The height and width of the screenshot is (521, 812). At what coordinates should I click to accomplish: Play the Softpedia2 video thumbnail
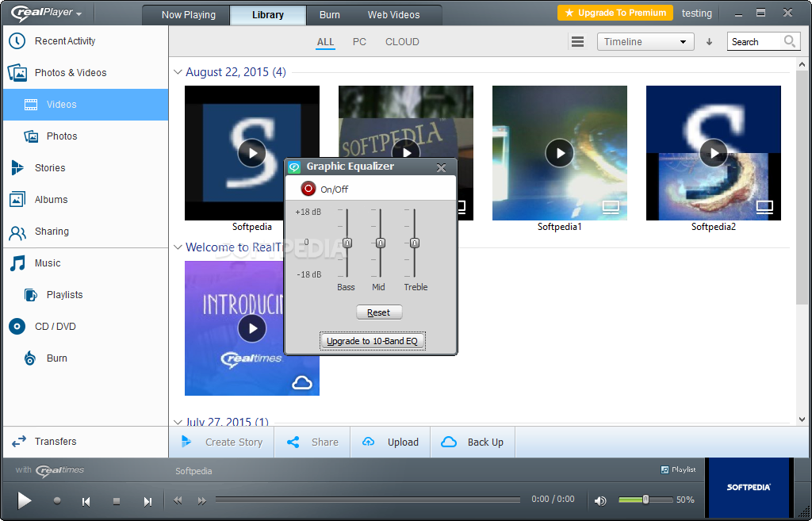714,153
